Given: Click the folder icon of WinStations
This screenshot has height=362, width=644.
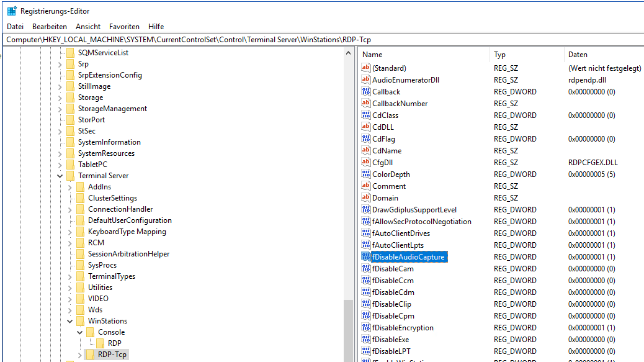Looking at the screenshot, I should click(x=80, y=321).
